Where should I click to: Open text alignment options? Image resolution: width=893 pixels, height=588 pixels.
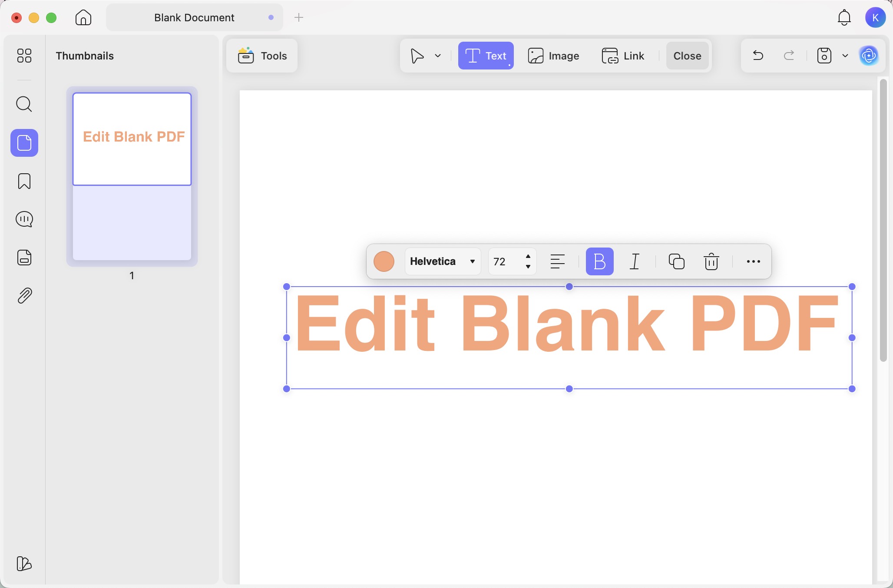pyautogui.click(x=558, y=261)
